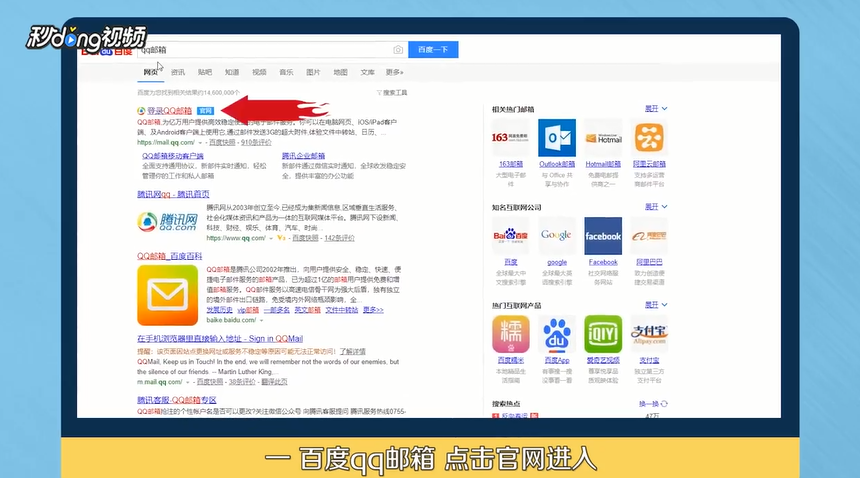Switch to the 知道 tab
The image size is (860, 478).
(232, 72)
